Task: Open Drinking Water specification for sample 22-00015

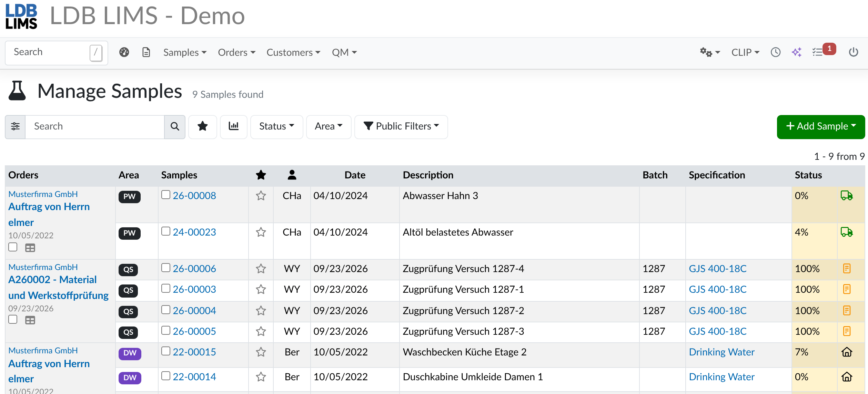Action: click(721, 352)
